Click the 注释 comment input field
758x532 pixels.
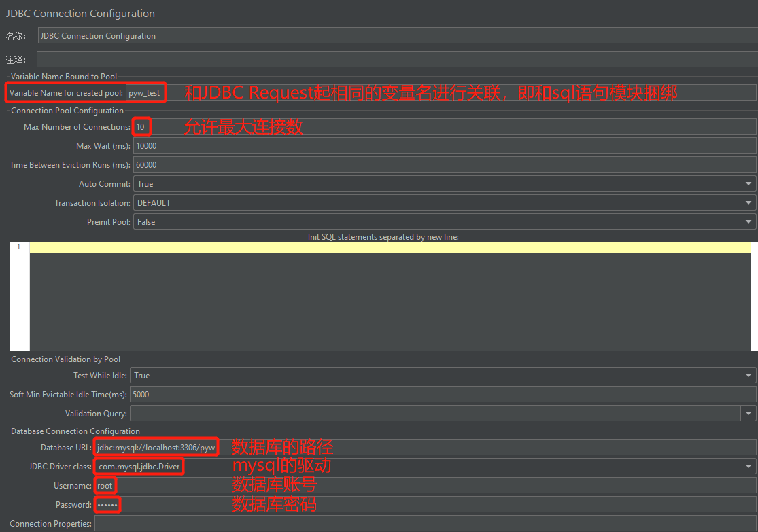(398, 59)
